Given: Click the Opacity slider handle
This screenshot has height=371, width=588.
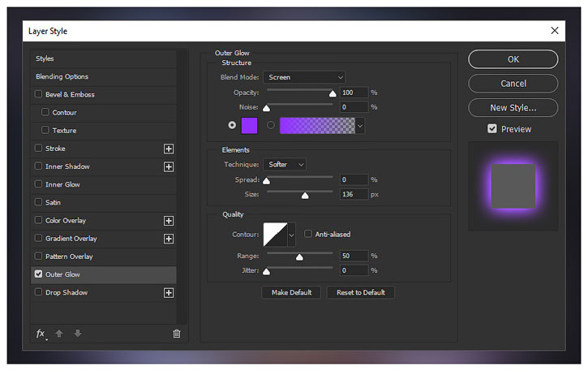Looking at the screenshot, I should (x=333, y=94).
